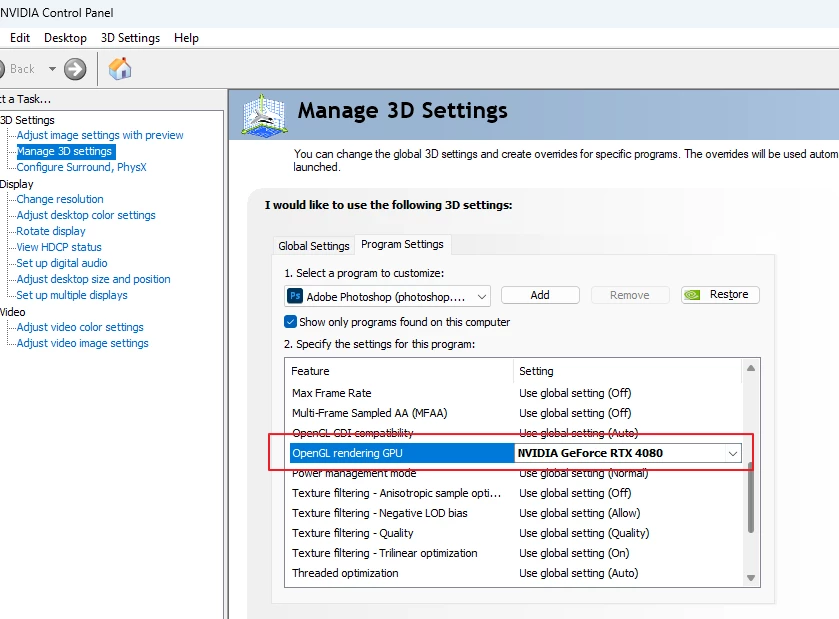
Task: Click the Photoshop icon in program dropdown
Action: coord(295,296)
